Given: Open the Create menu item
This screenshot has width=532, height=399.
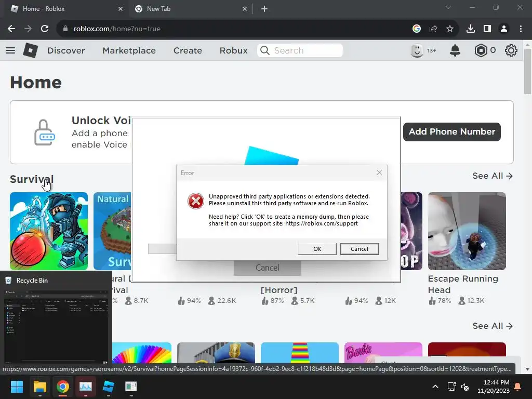Looking at the screenshot, I should 188,50.
